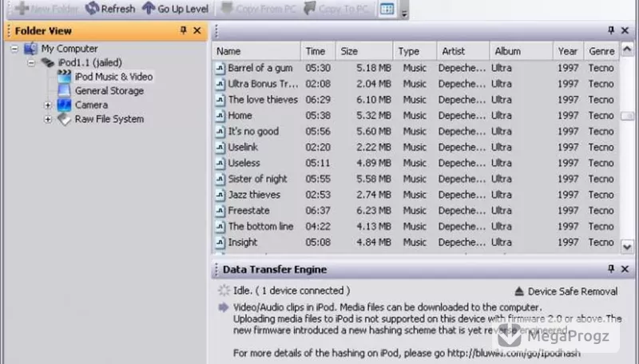Click the grayed New Folder button
This screenshot has height=364, width=639.
coord(46,9)
